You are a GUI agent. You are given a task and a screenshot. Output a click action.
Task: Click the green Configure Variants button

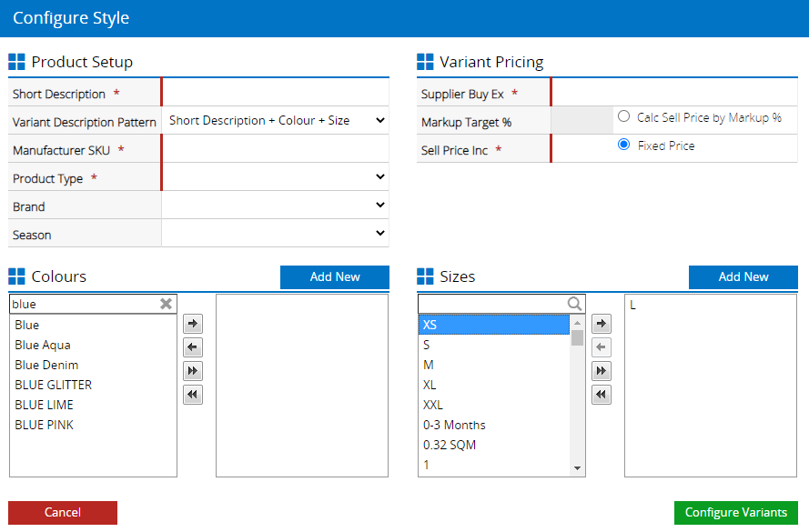point(735,512)
